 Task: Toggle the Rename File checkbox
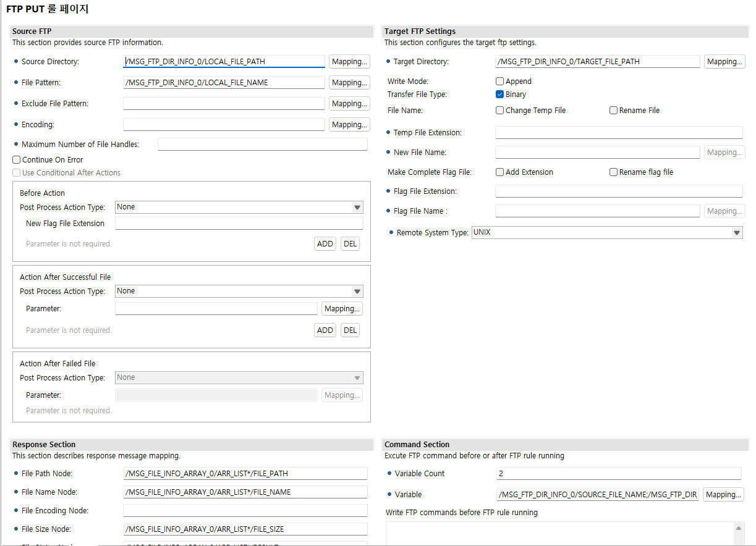coord(613,110)
